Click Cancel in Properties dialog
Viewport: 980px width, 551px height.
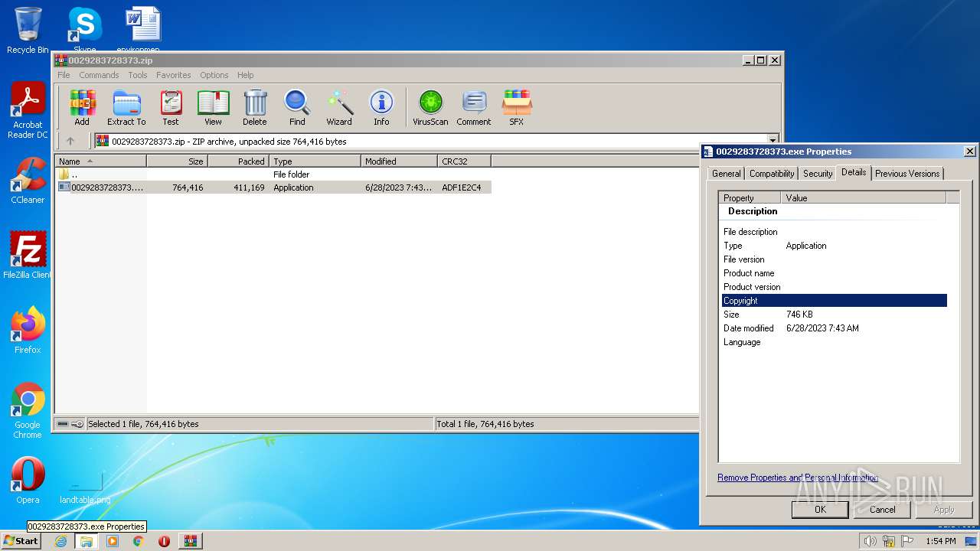click(x=882, y=510)
